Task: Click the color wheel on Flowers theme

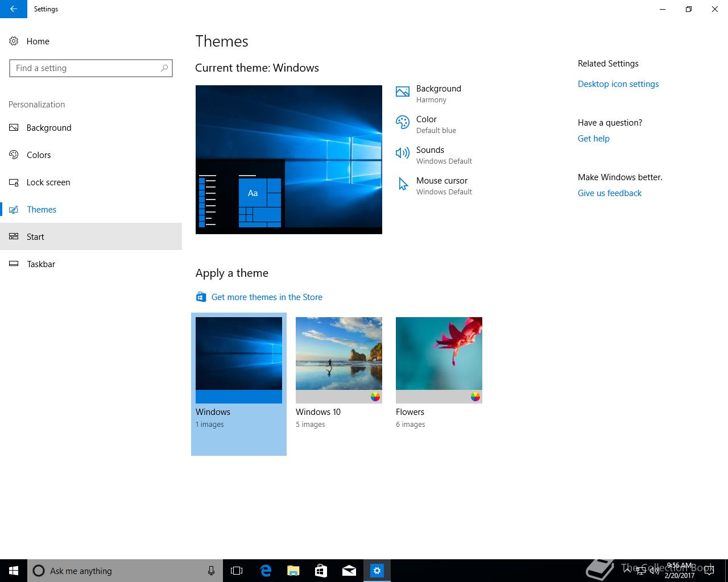Action: [x=475, y=397]
